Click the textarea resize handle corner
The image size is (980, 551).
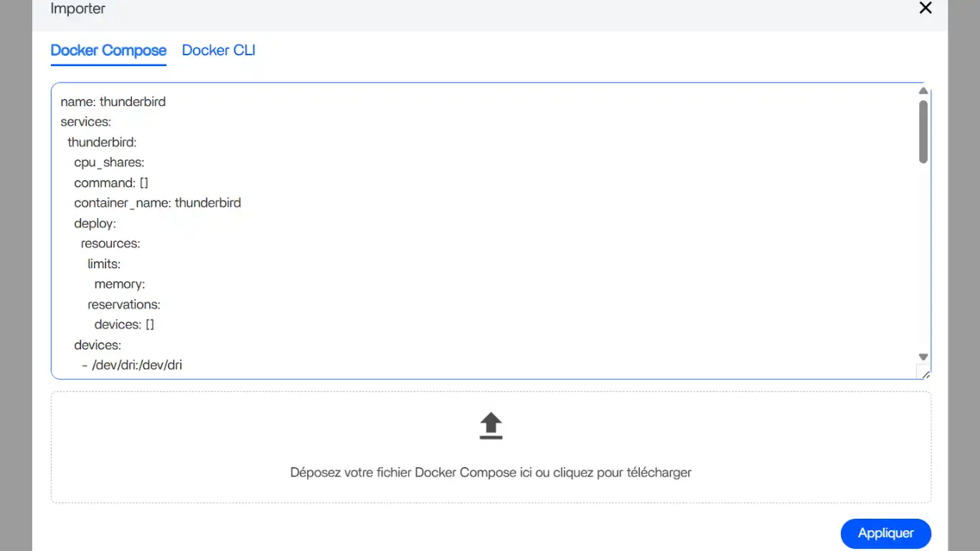point(924,372)
